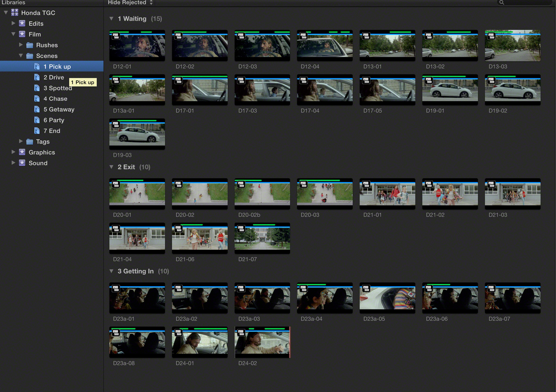Click the 3 Spotted keyword collection icon
The image size is (556, 392).
click(x=37, y=88)
